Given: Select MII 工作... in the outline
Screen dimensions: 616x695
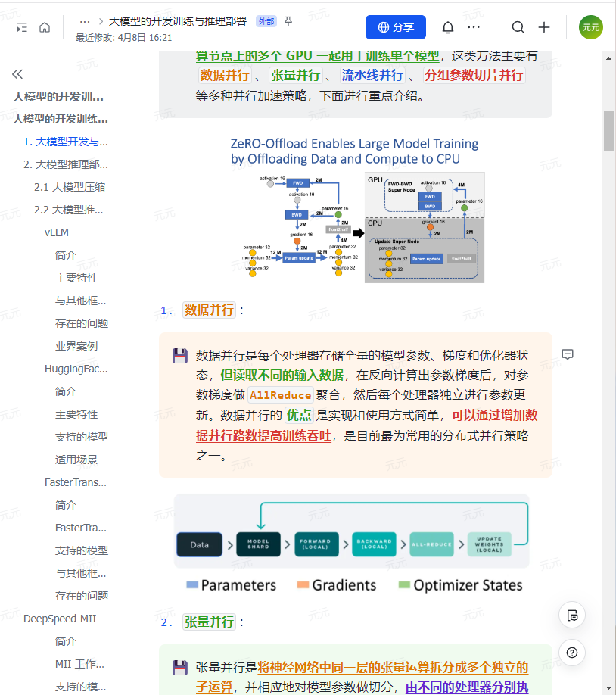Looking at the screenshot, I should [79, 664].
